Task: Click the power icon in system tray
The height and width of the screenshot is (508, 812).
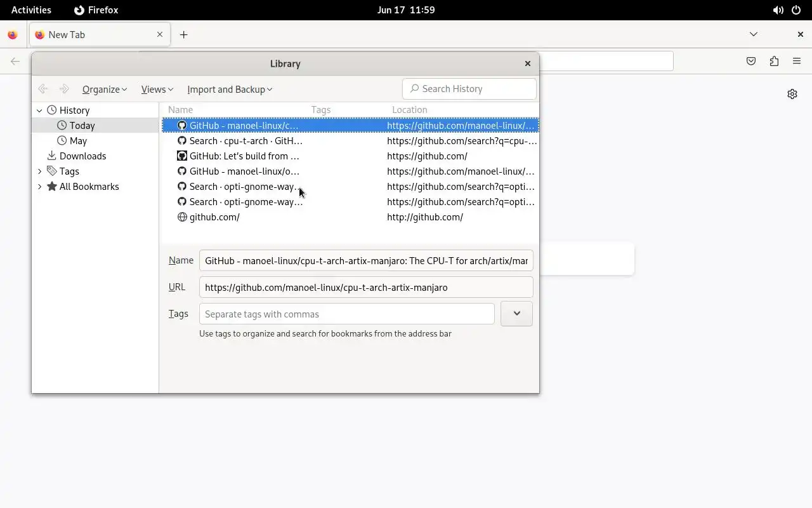Action: coord(796,10)
